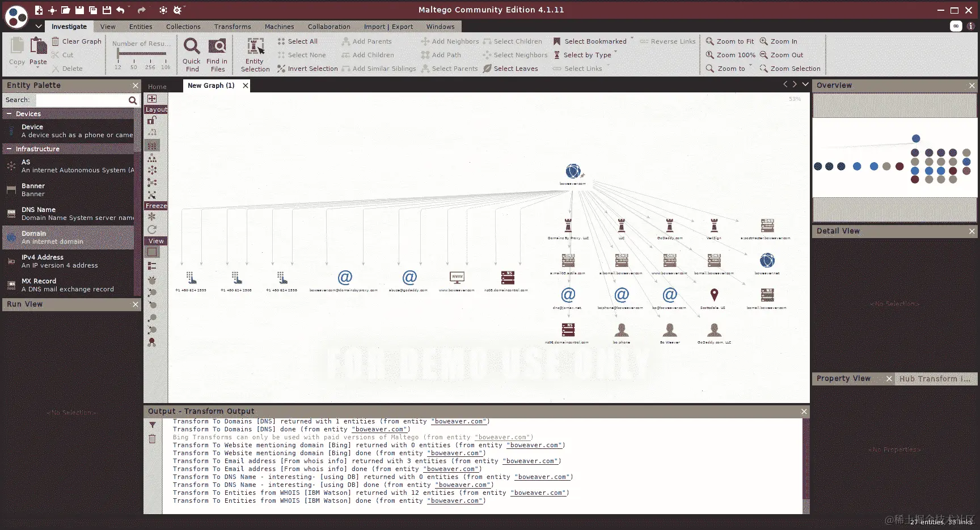Click the Save graph floppy icon

coord(79,10)
